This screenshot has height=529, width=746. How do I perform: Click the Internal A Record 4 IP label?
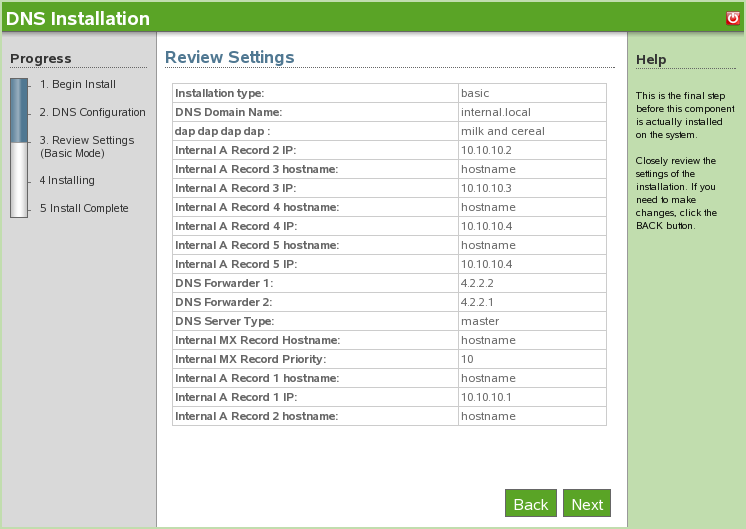click(236, 226)
